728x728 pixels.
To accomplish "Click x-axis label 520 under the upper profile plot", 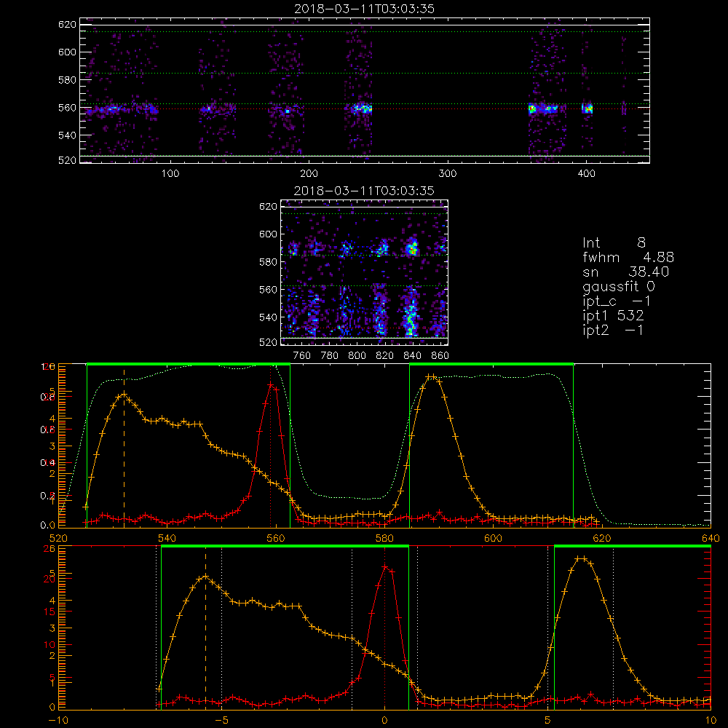I will (x=58, y=538).
